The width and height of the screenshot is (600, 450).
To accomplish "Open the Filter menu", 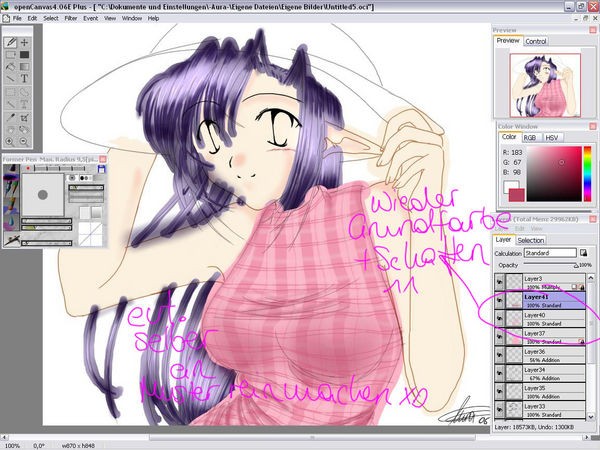I will (x=72, y=18).
